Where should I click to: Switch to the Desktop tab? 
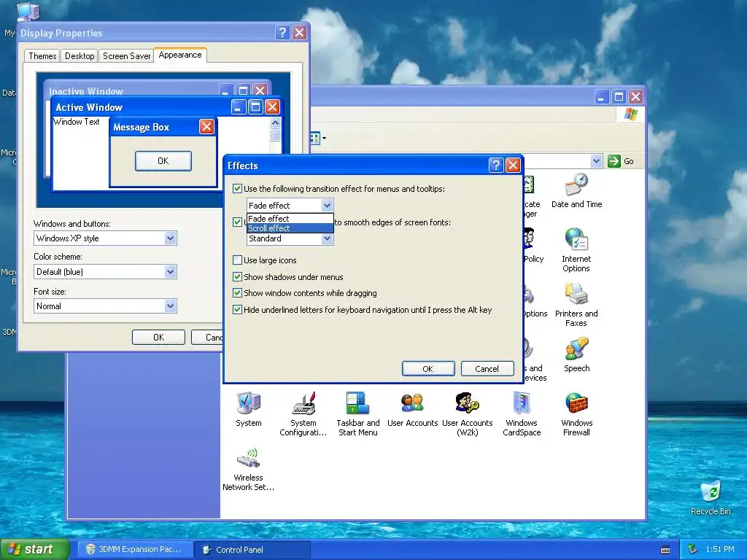coord(80,56)
